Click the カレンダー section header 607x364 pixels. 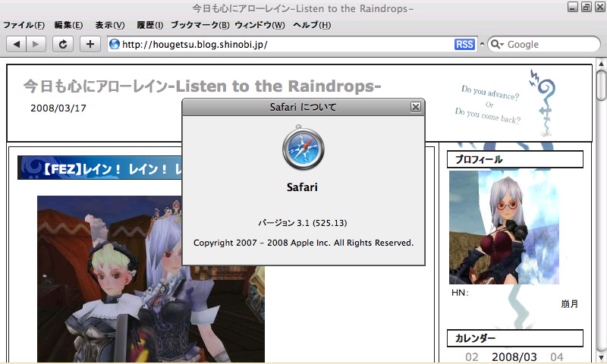[x=515, y=338]
